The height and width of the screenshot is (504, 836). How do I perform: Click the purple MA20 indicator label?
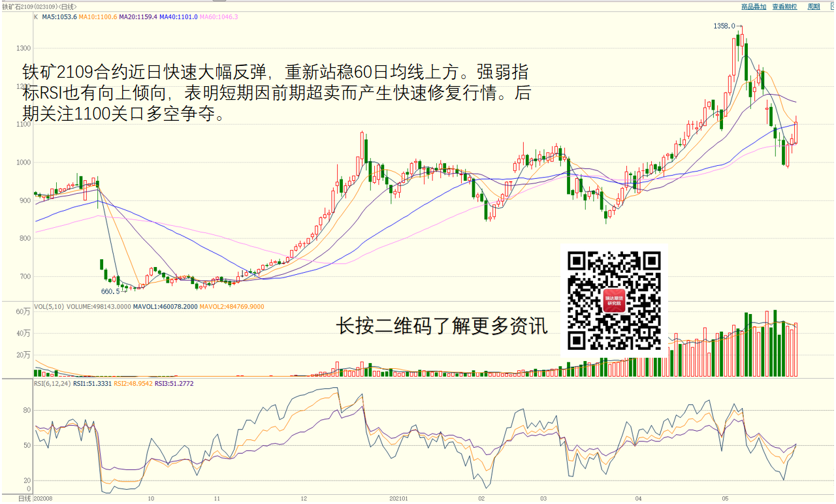(x=138, y=16)
